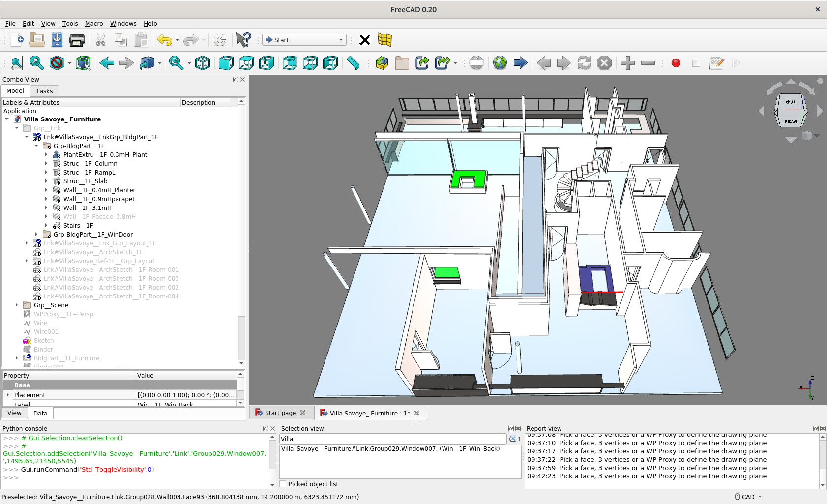Expand Grp-BldgPart__1F_WinDoor group
This screenshot has width=827, height=504.
point(36,234)
